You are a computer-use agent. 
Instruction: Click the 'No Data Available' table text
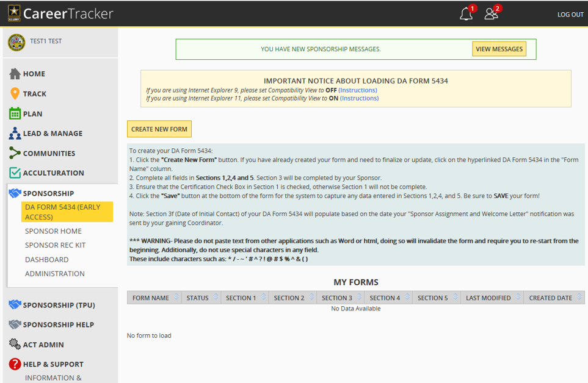click(x=355, y=309)
